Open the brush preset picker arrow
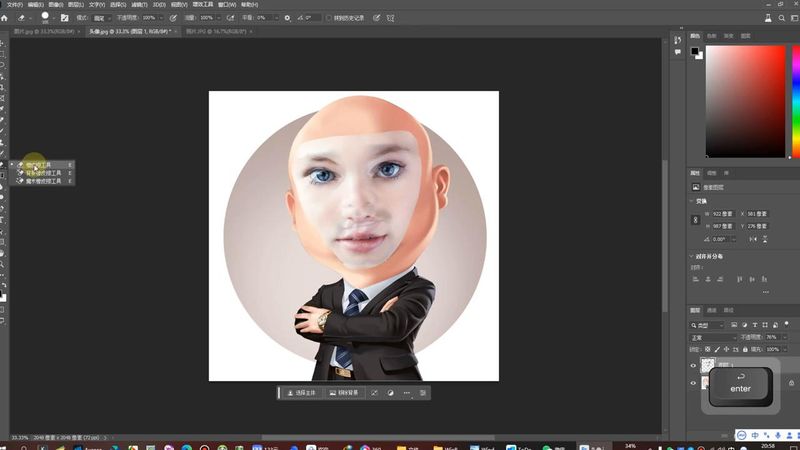This screenshot has height=450, width=800. point(54,18)
